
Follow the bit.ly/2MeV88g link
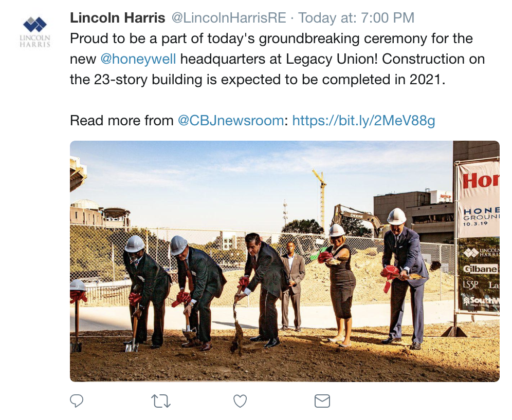tap(363, 121)
